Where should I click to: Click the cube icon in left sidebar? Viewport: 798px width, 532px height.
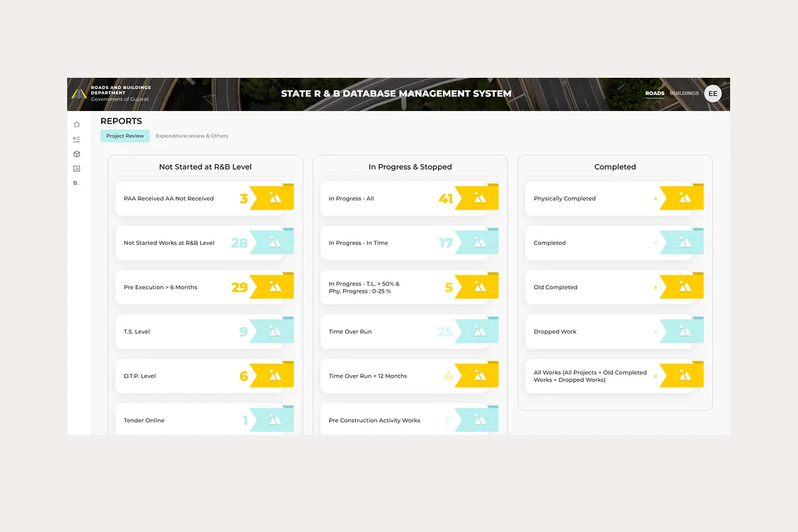[x=76, y=154]
